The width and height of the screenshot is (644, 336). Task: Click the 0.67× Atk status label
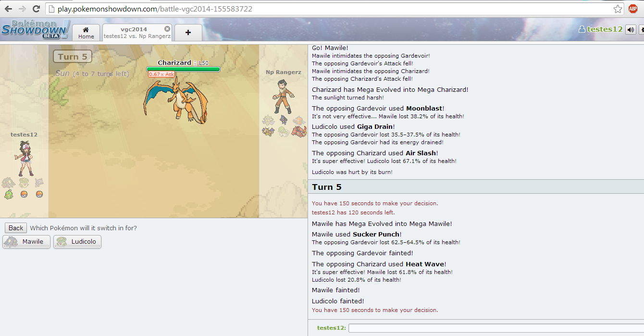point(161,75)
